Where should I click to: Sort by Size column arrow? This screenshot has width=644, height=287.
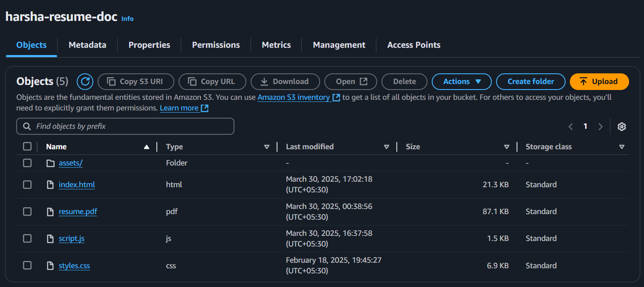pos(507,147)
